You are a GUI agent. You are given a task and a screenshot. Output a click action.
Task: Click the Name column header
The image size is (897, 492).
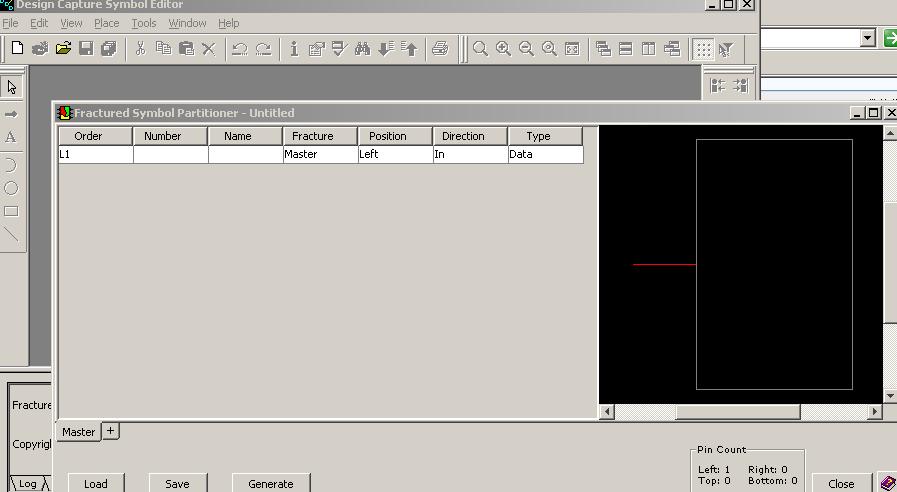(x=245, y=136)
